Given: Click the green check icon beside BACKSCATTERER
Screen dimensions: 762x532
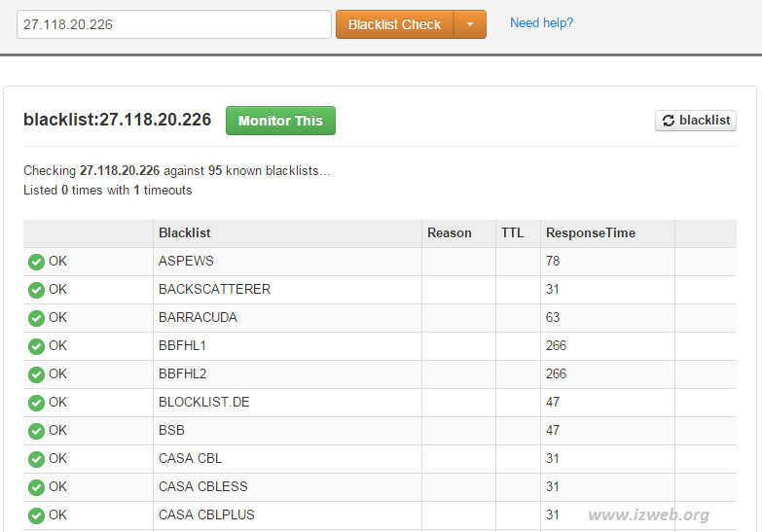Looking at the screenshot, I should coord(36,290).
